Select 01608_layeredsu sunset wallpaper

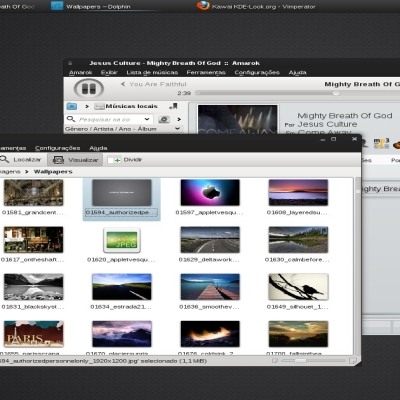[x=298, y=193]
